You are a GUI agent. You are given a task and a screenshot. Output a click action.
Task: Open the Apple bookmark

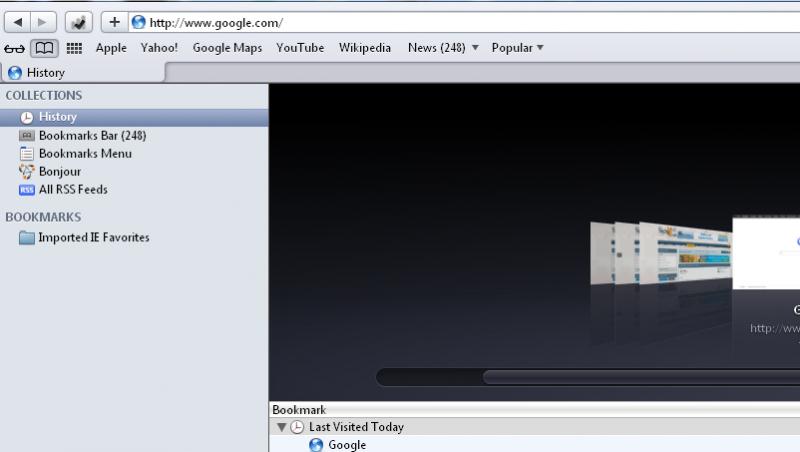(x=111, y=48)
